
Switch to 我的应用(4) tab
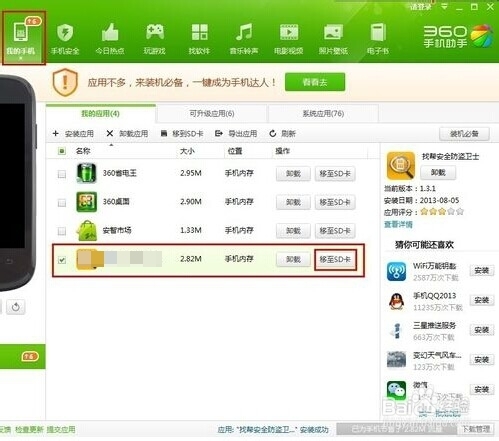point(101,114)
